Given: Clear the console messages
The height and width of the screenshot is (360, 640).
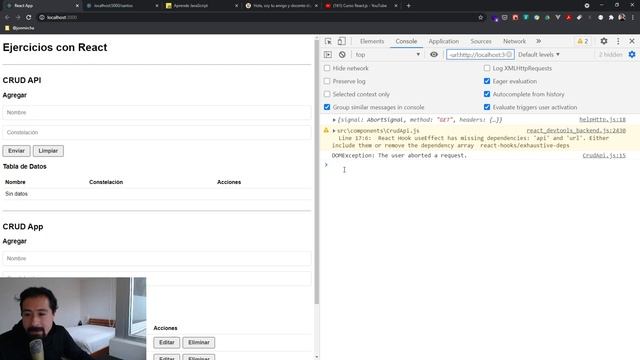Looking at the screenshot, I should [x=342, y=54].
